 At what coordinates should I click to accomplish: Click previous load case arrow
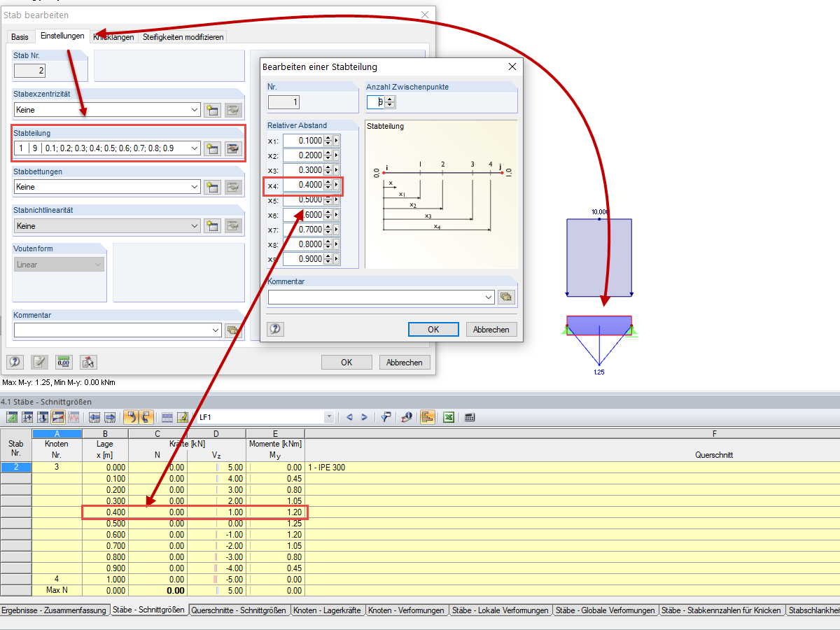pyautogui.click(x=349, y=417)
